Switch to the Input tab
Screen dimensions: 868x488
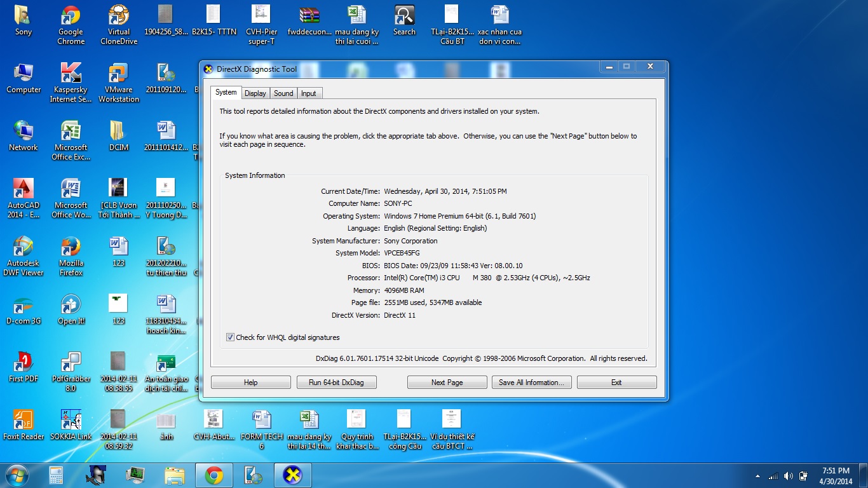pyautogui.click(x=309, y=93)
